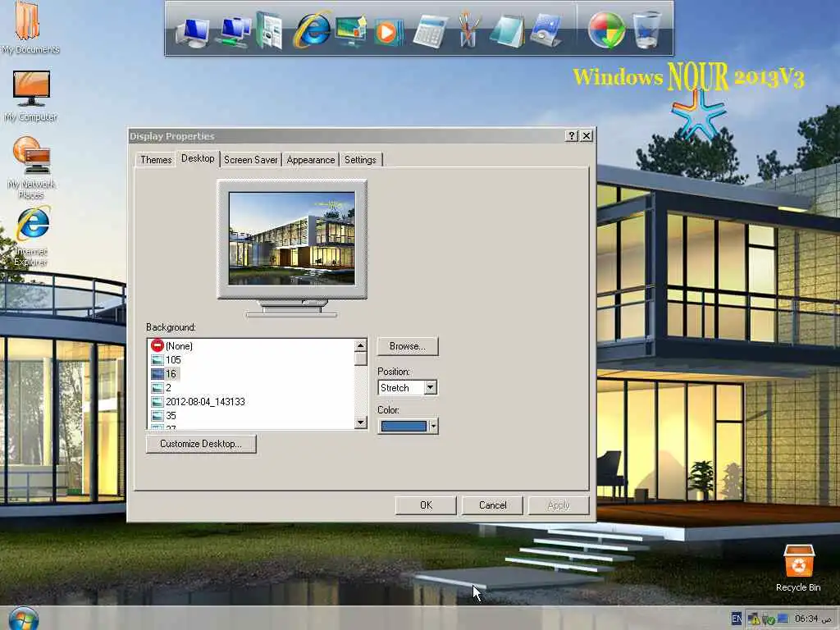Click the blue Color swatch
Viewport: 840px width, 630px height.
click(x=404, y=427)
